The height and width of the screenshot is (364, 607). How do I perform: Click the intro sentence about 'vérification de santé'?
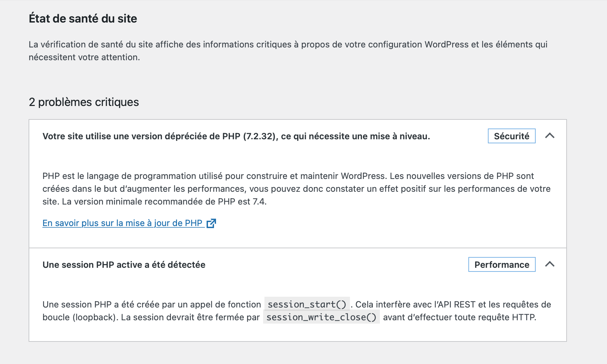[x=202, y=45]
